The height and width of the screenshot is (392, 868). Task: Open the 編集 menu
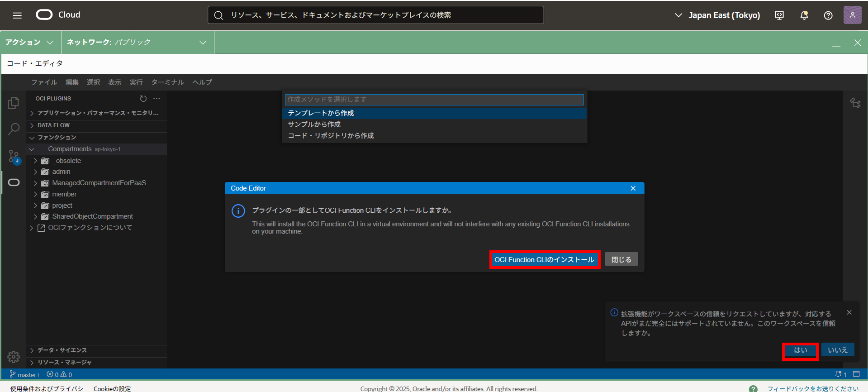(x=72, y=82)
